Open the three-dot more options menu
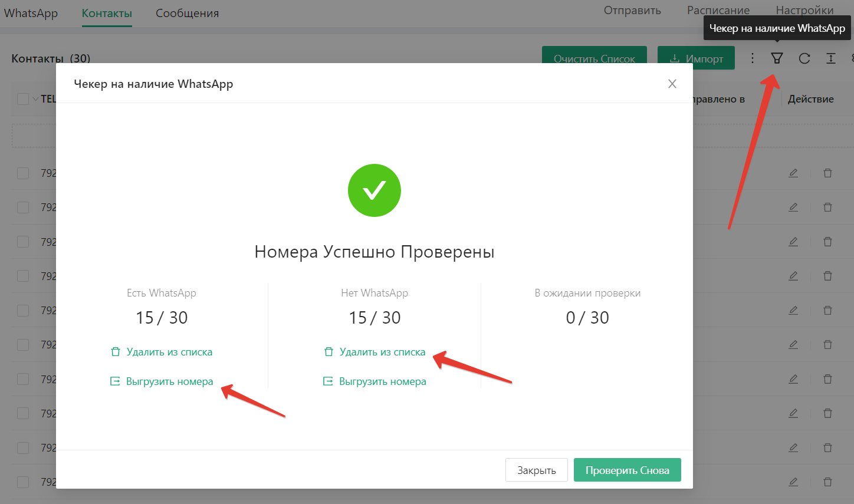The image size is (854, 504). coord(752,58)
